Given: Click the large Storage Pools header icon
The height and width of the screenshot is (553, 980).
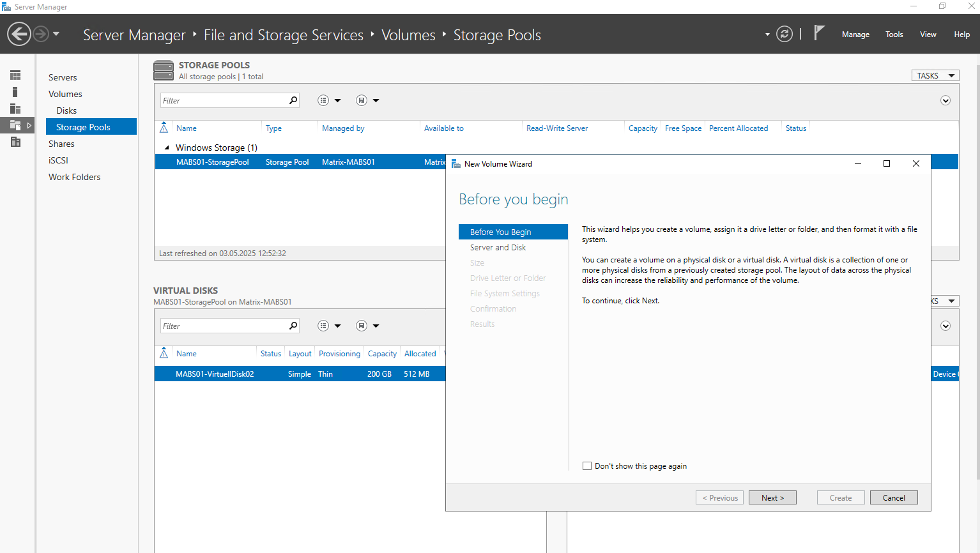Looking at the screenshot, I should tap(164, 70).
